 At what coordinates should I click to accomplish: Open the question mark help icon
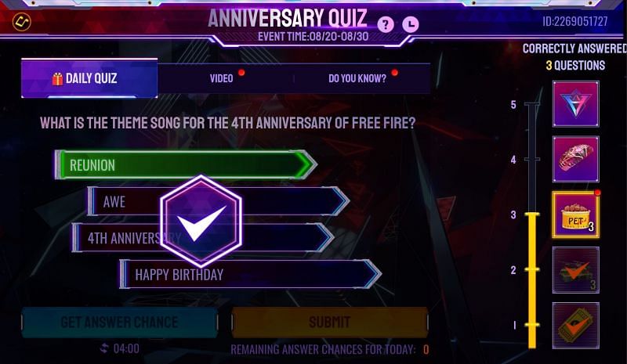(385, 25)
